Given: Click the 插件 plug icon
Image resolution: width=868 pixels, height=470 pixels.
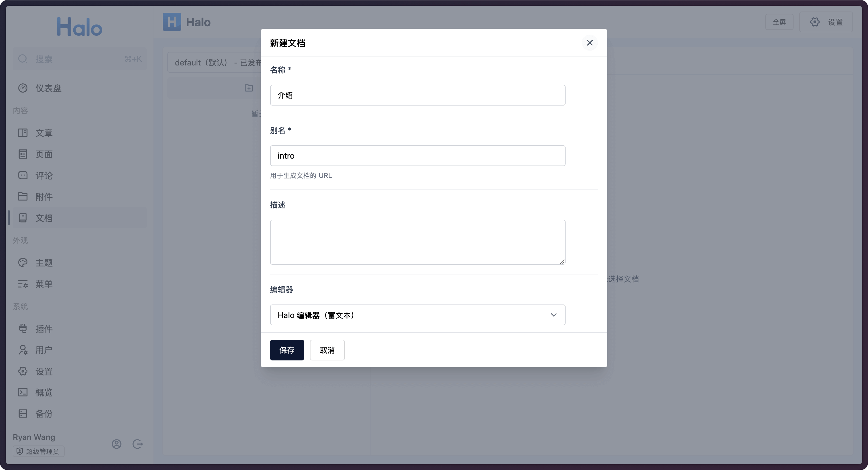Looking at the screenshot, I should click(x=23, y=329).
